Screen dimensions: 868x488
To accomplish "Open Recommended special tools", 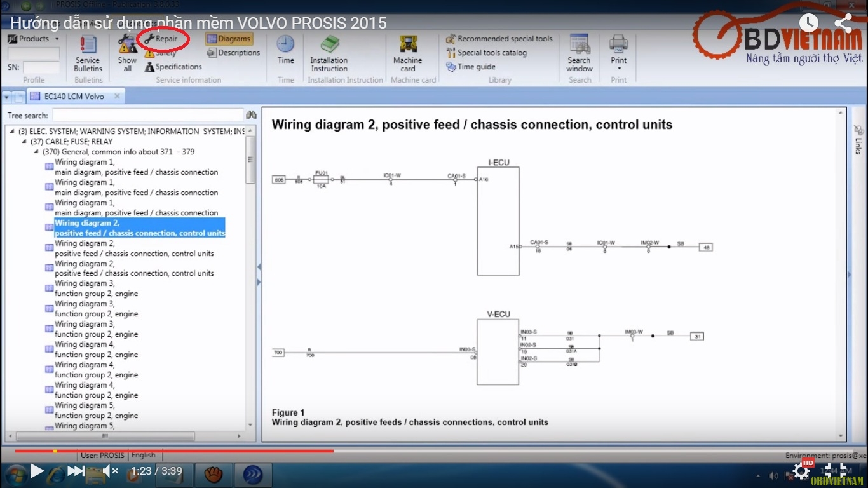I will 499,39.
